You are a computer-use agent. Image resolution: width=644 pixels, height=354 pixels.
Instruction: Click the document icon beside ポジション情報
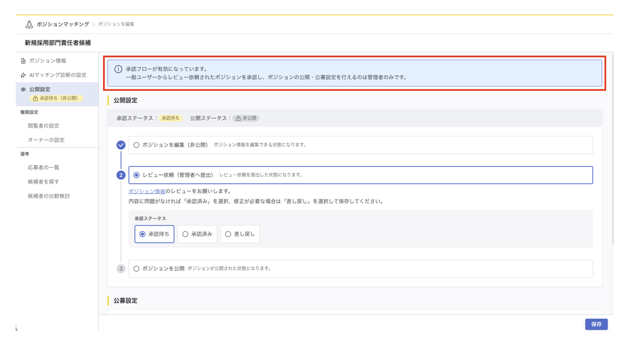(23, 61)
